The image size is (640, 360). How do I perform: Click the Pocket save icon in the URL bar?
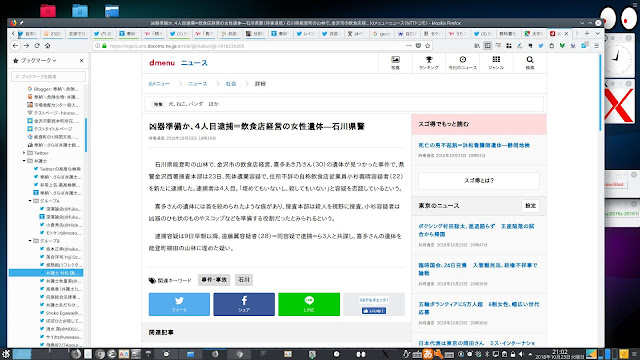pos(418,46)
